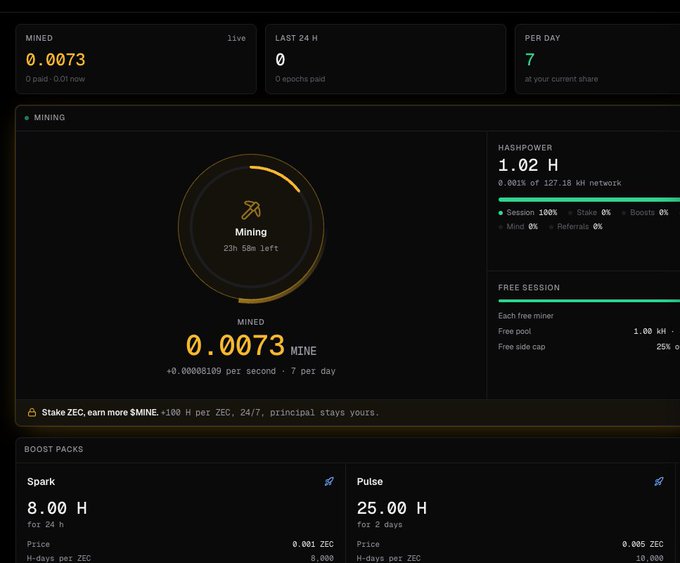Click the "25.00 H" Pulse value
The width and height of the screenshot is (680, 563).
392,508
